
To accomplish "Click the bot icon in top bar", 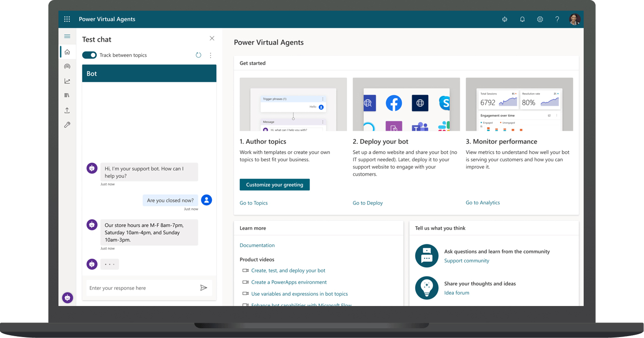I will pos(504,19).
